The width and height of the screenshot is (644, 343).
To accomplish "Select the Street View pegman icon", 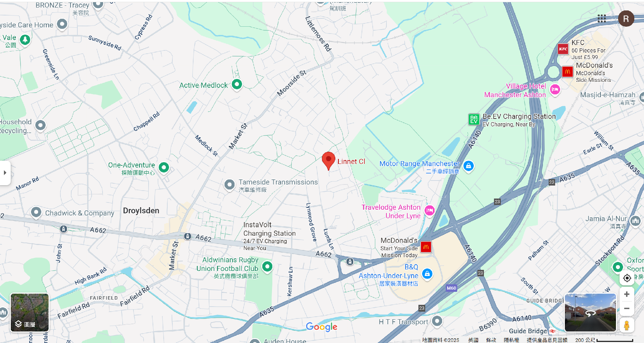I will [627, 325].
